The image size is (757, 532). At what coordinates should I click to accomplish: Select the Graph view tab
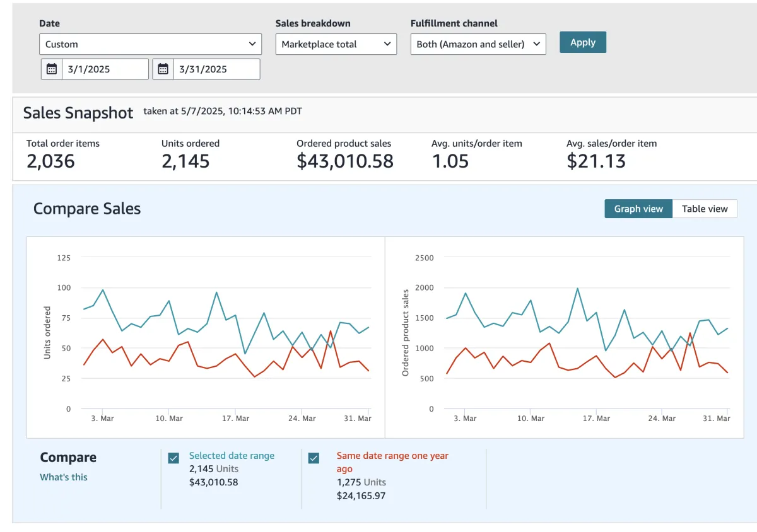[x=638, y=209]
